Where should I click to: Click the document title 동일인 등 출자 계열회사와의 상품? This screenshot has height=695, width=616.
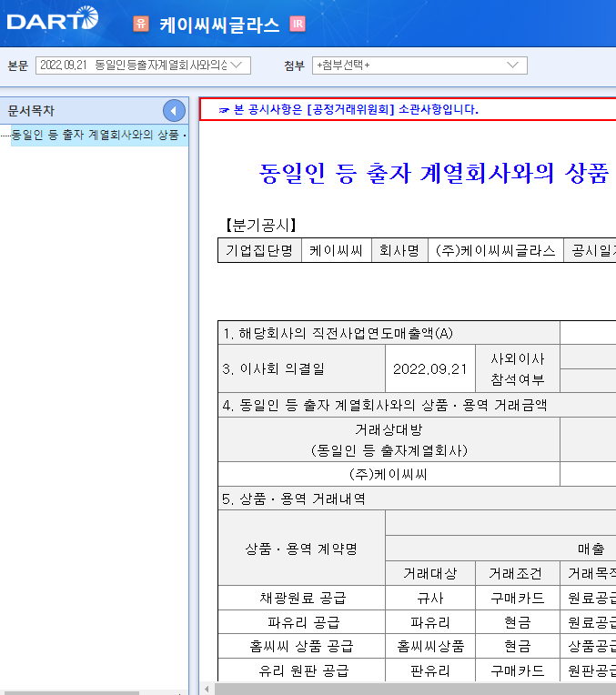434,173
